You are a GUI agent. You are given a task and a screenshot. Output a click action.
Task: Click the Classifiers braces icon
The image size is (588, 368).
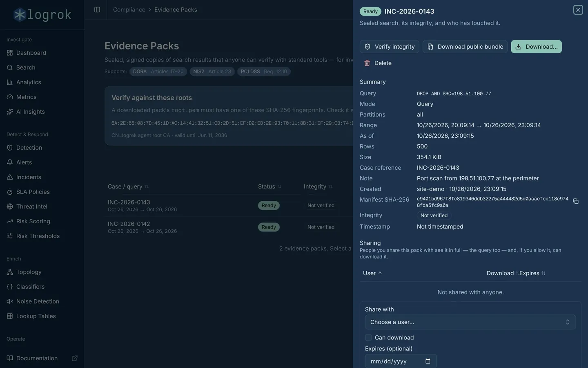10,287
